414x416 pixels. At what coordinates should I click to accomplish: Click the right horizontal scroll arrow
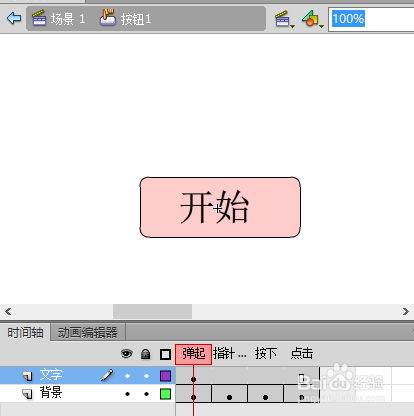pos(406,311)
